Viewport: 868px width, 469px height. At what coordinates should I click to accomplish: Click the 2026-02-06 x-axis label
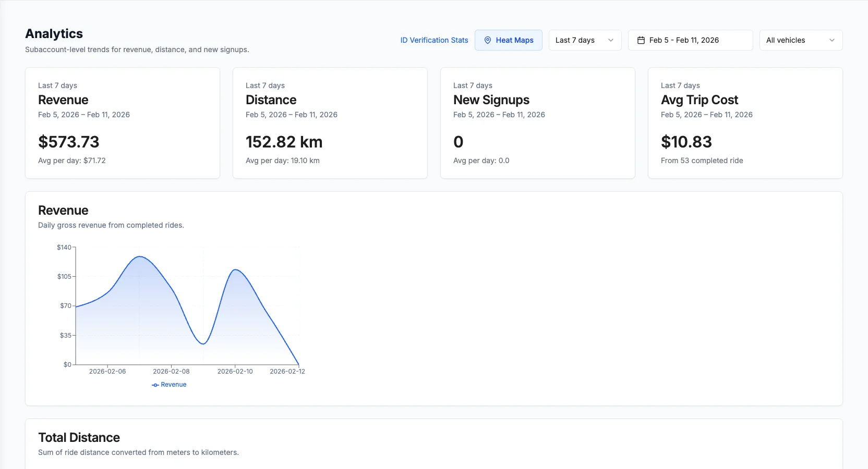coord(107,372)
